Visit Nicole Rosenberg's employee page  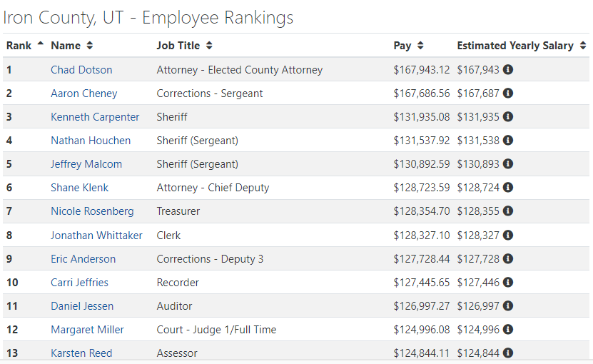click(92, 211)
